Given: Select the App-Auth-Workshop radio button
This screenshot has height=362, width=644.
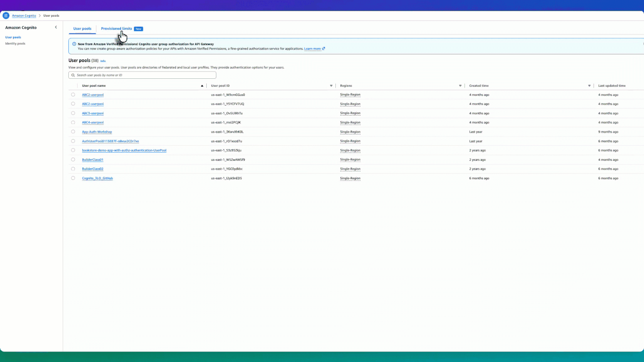Looking at the screenshot, I should [73, 132].
